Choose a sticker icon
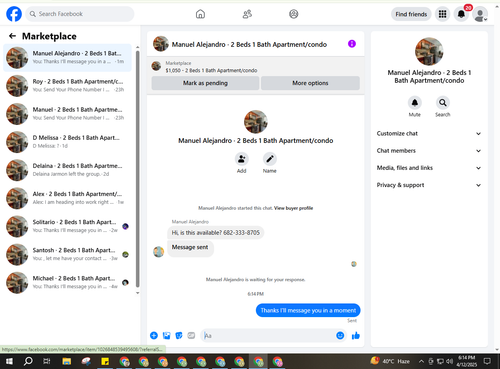Viewport: 500px width, 369px height. (179, 336)
